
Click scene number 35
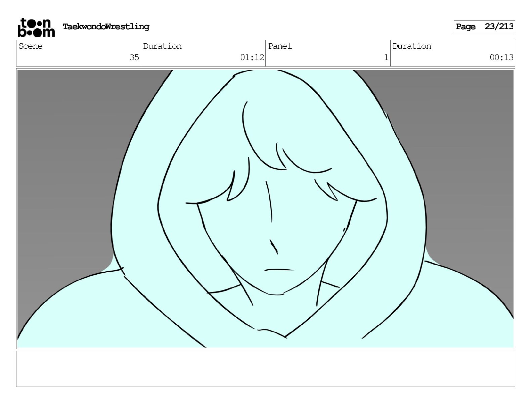click(x=134, y=57)
